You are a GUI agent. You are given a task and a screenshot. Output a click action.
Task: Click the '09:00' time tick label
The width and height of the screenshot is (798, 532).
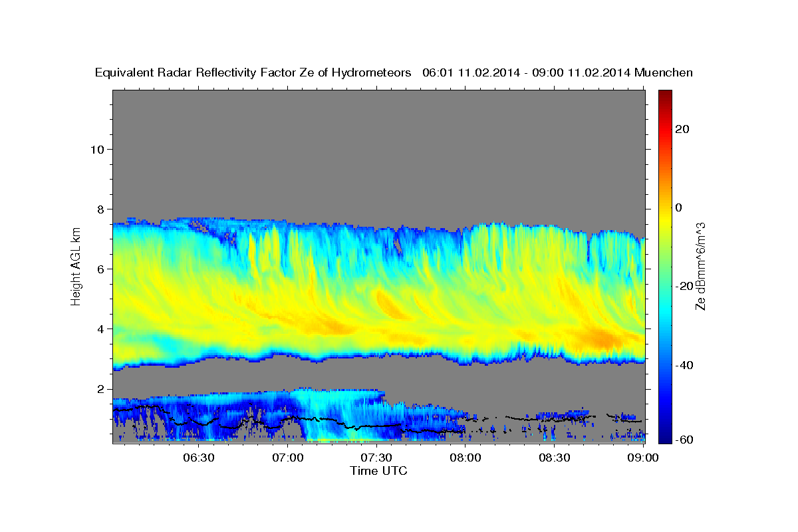[643, 458]
